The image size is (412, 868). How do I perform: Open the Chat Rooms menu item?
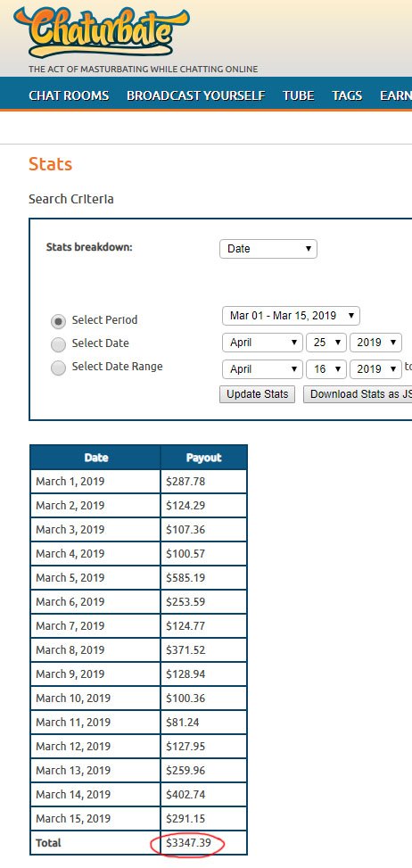69,95
